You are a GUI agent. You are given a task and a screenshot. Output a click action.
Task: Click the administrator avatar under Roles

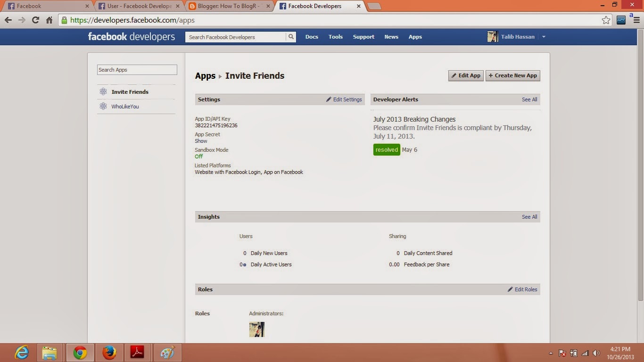(x=257, y=329)
